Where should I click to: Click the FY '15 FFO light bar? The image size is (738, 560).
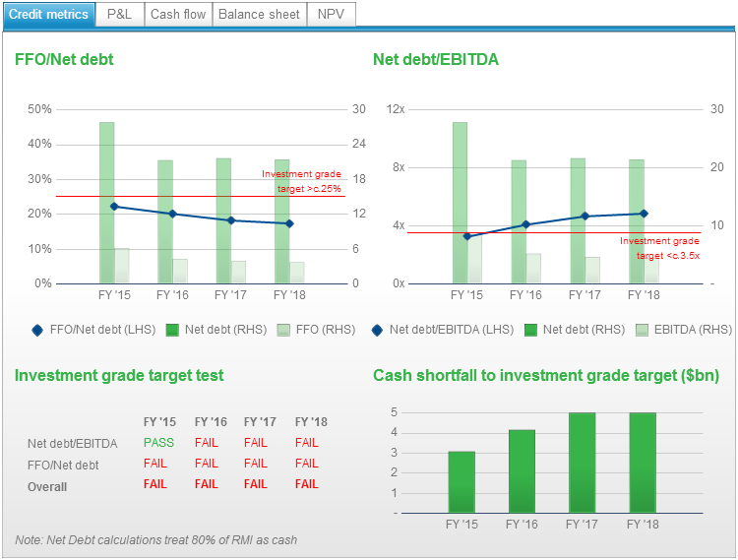coord(122,266)
